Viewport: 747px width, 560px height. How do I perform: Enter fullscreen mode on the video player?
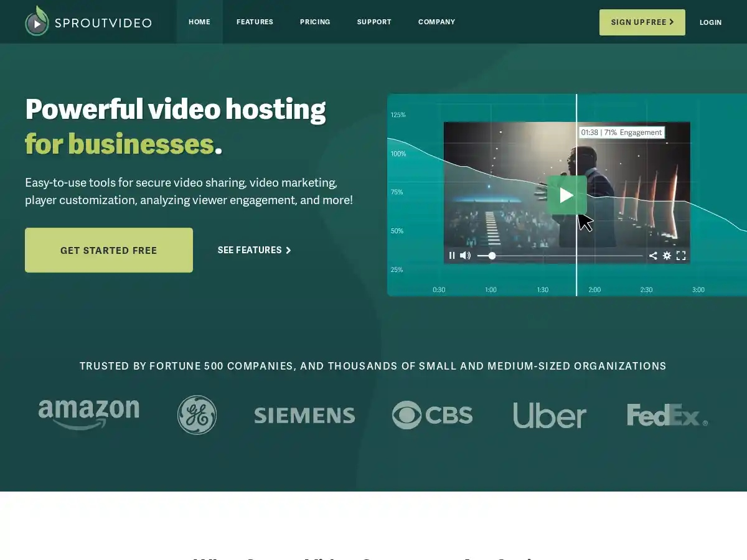tap(680, 255)
